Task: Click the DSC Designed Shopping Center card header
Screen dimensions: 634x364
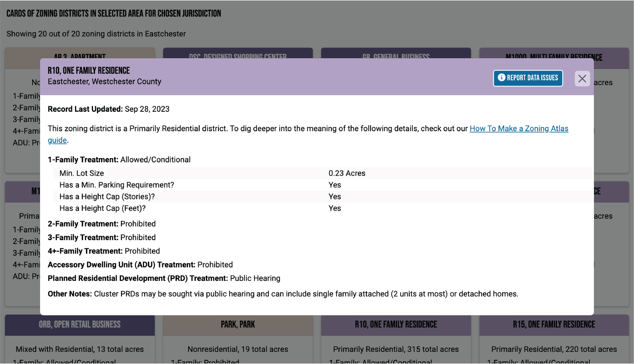Action: (238, 53)
